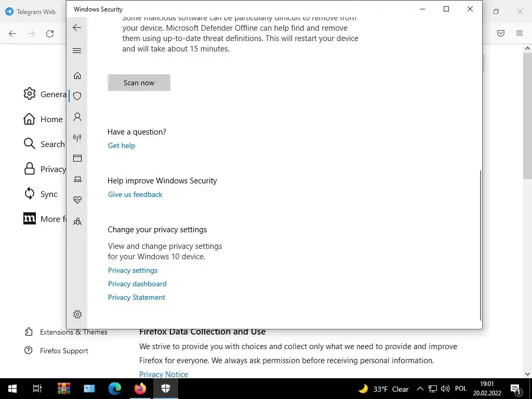Open the Privacy settings link

click(132, 270)
